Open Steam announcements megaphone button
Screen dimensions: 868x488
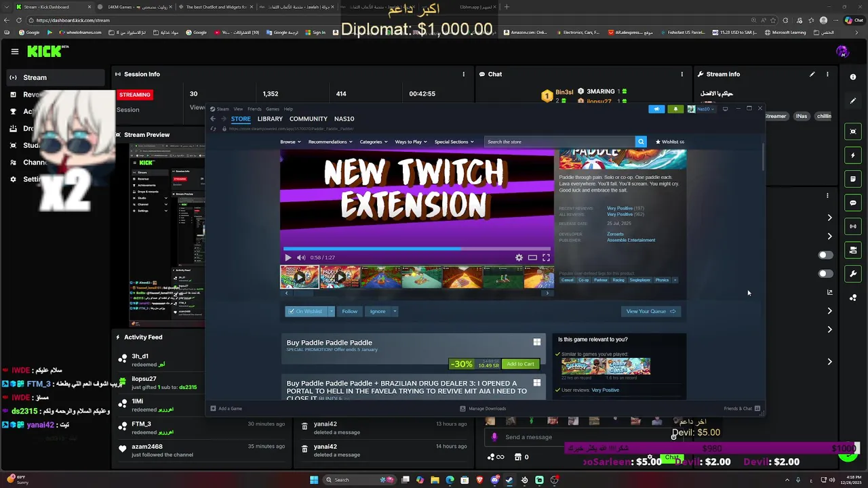point(656,109)
